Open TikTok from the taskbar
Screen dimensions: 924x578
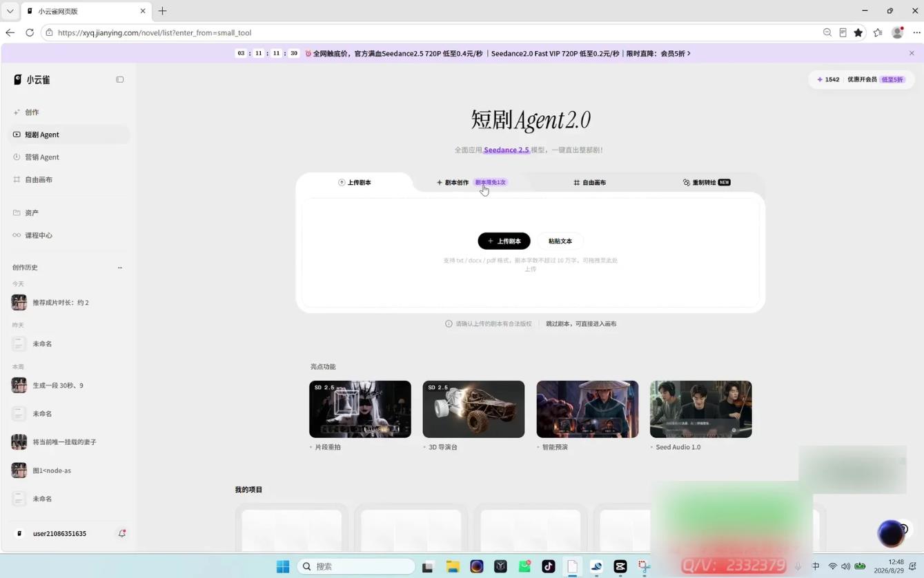[549, 566]
